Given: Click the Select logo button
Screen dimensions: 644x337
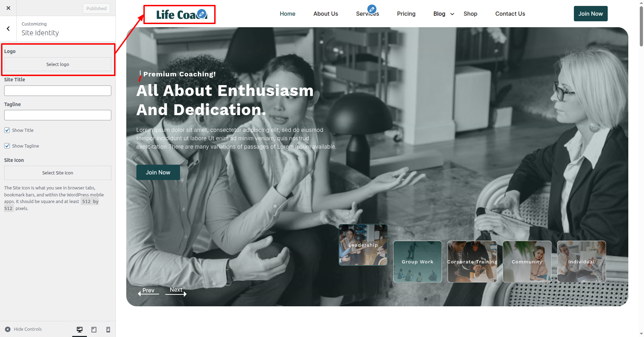Looking at the screenshot, I should (58, 64).
